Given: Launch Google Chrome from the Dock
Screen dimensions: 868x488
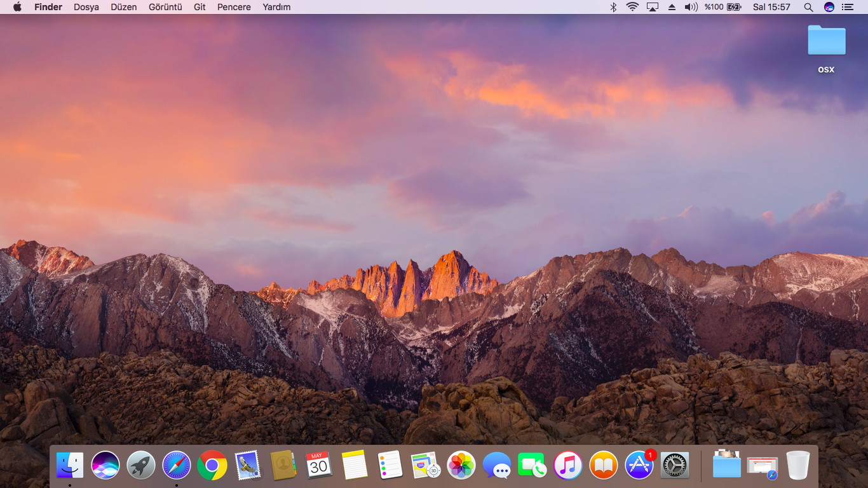Looking at the screenshot, I should click(212, 466).
